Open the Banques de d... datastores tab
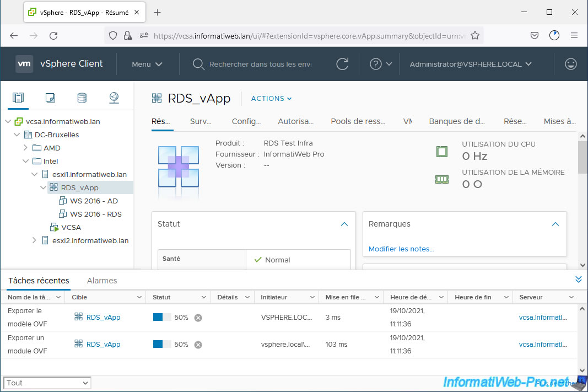 [457, 121]
